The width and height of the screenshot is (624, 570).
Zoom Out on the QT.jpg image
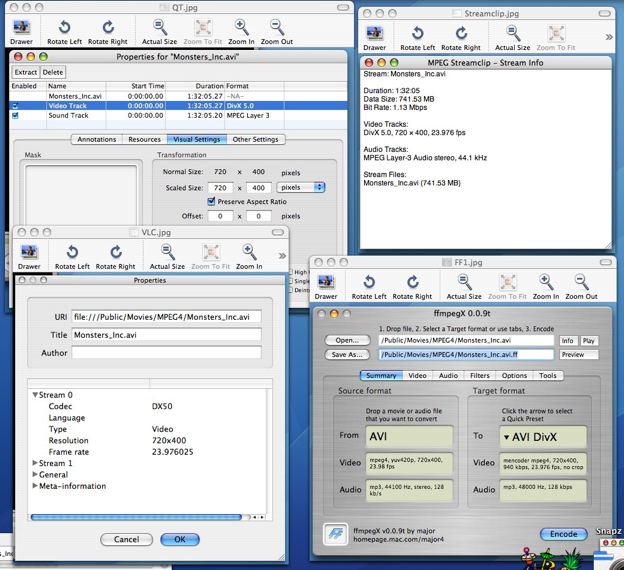[x=277, y=31]
